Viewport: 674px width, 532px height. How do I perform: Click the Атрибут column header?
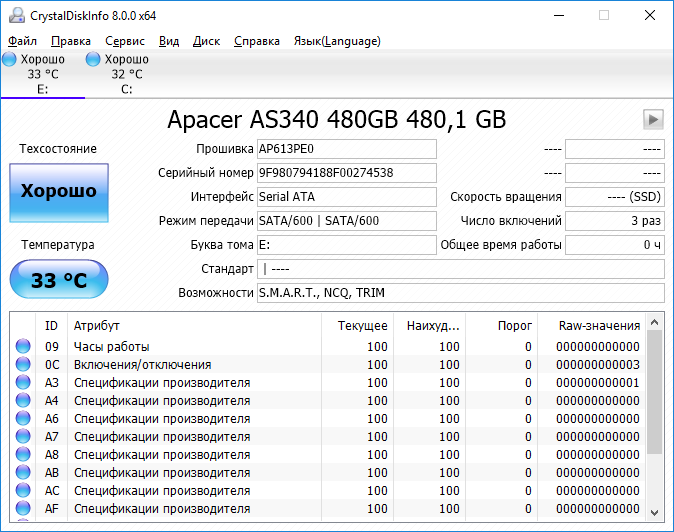(x=194, y=326)
